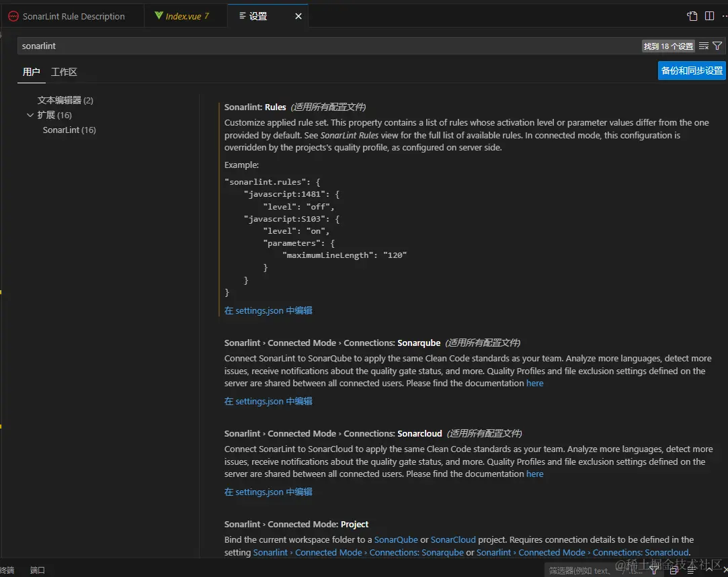Click the "maximumLineLength": "120" example line

click(344, 255)
